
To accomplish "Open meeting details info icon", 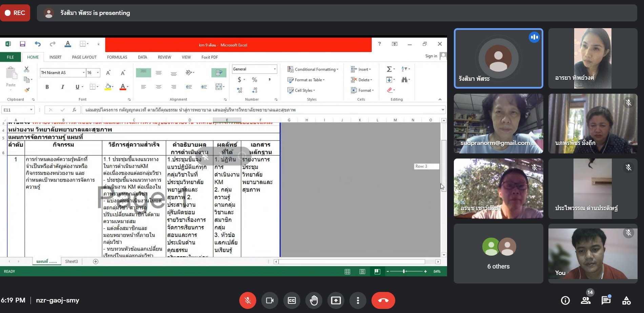I will pos(565,300).
